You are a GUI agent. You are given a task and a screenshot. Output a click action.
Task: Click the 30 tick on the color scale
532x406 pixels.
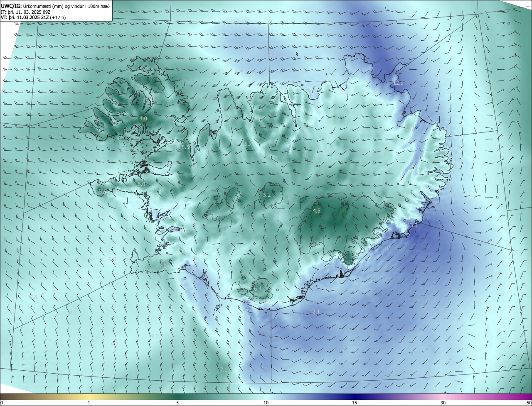pyautogui.click(x=443, y=403)
